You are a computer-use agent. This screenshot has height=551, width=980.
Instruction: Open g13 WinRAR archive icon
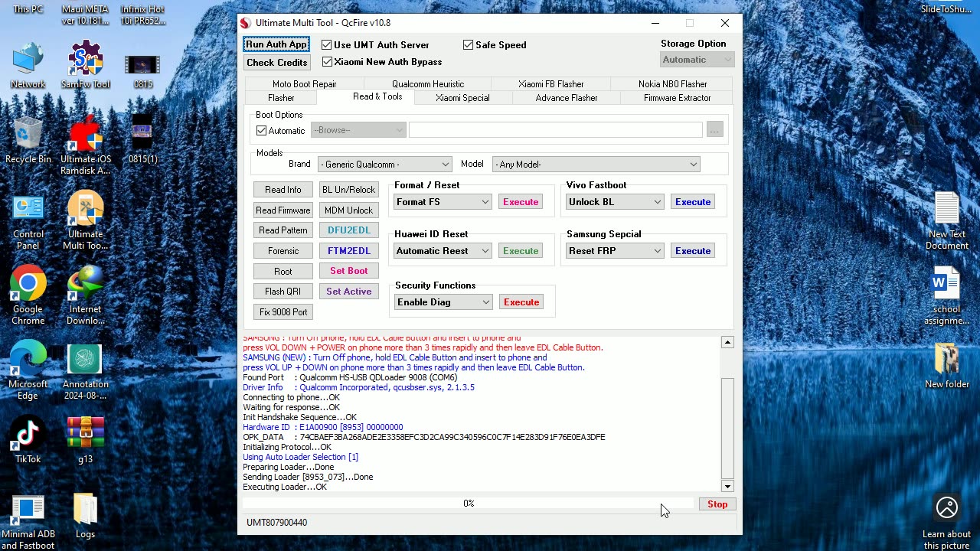[x=85, y=441]
